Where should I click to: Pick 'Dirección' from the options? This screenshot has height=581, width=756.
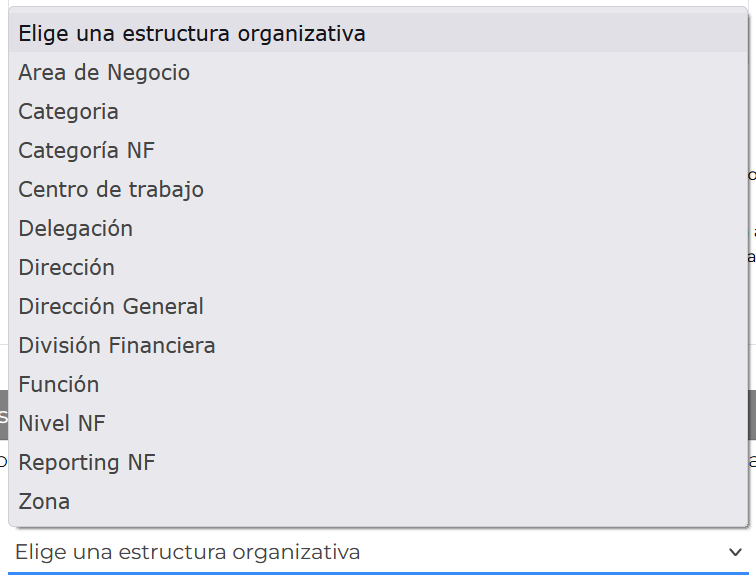pos(378,267)
